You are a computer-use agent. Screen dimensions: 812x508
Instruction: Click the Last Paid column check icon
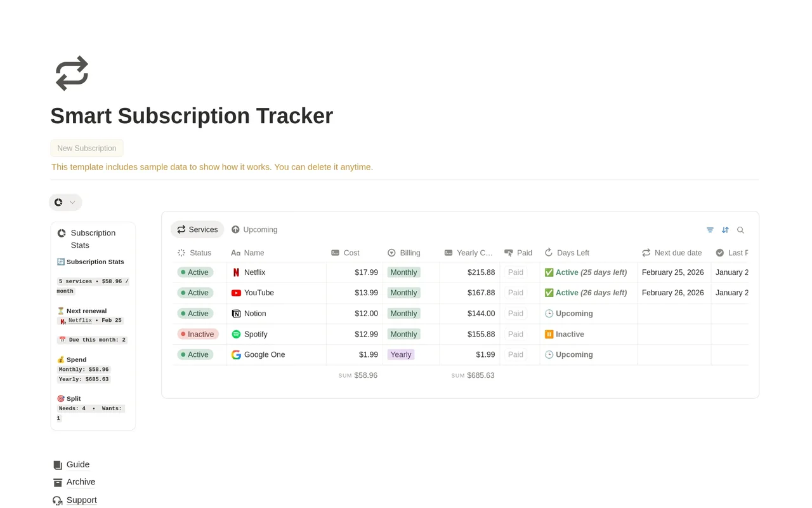(720, 253)
